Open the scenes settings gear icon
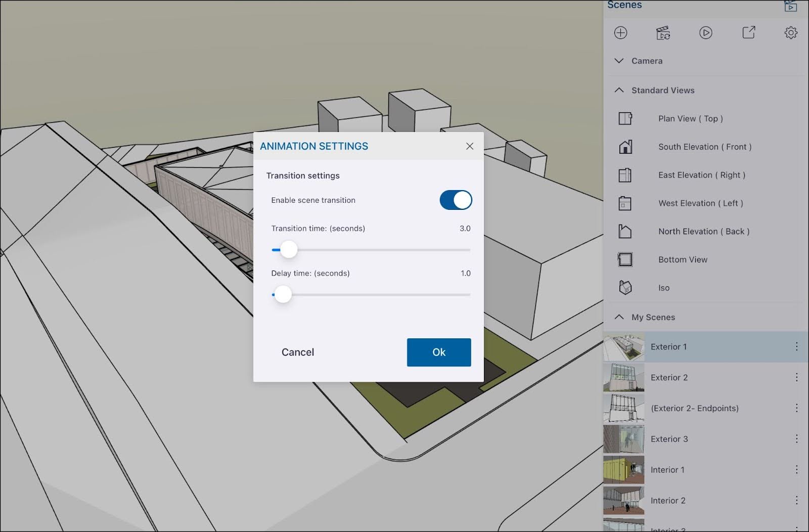The height and width of the screenshot is (532, 809). [791, 33]
